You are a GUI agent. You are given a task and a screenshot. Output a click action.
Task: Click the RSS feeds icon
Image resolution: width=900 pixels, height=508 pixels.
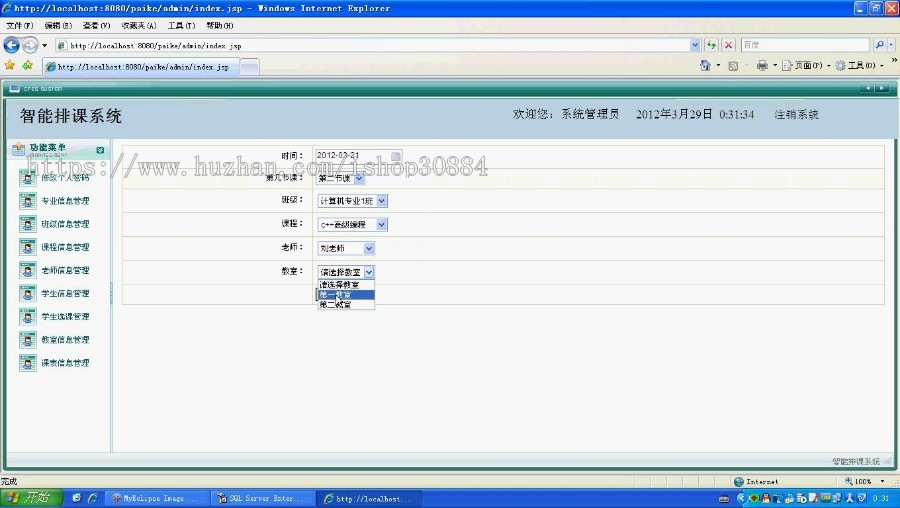[733, 66]
